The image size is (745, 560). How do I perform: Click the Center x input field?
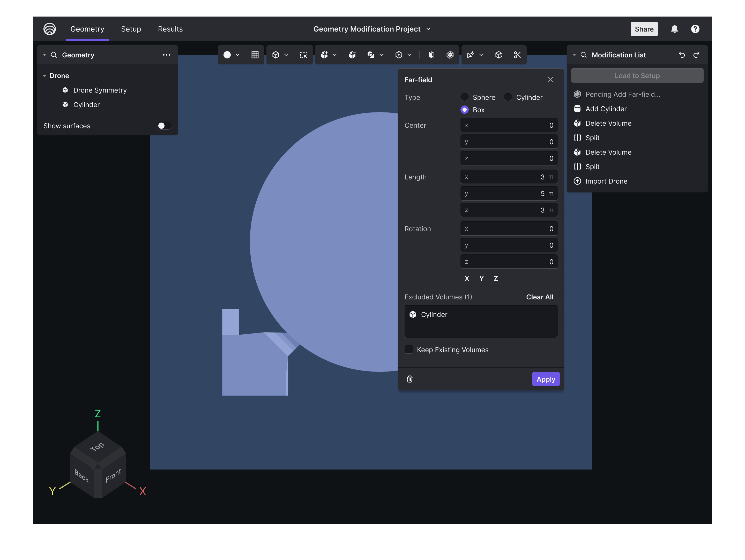tap(509, 125)
